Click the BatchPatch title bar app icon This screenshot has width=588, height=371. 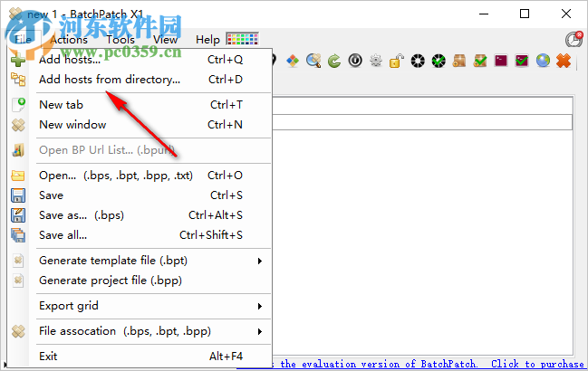coord(15,14)
